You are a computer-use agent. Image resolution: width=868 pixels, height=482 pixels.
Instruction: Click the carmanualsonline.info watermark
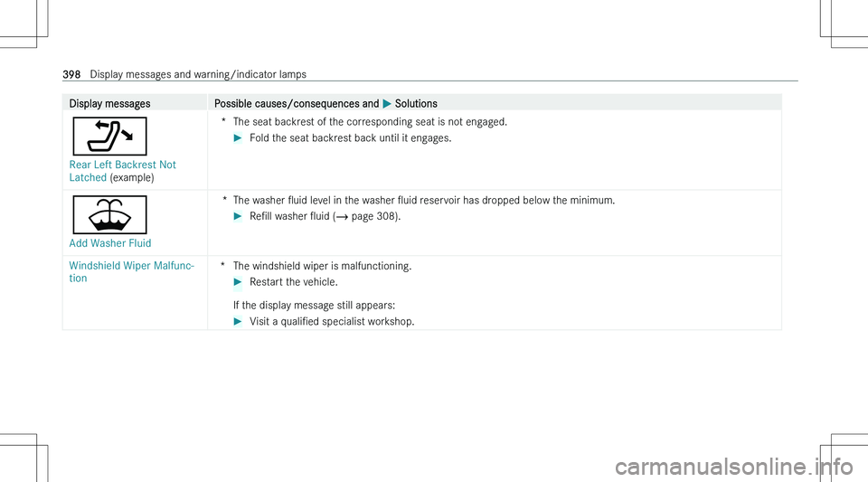click(734, 467)
